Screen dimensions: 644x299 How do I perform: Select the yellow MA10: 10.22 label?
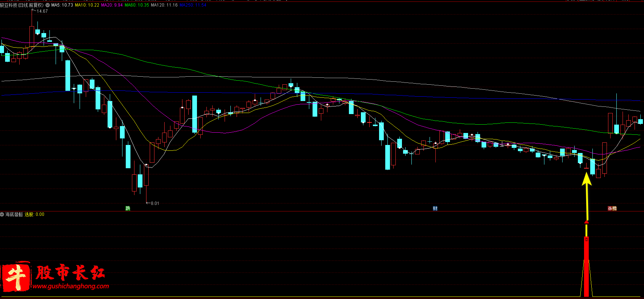click(x=87, y=5)
